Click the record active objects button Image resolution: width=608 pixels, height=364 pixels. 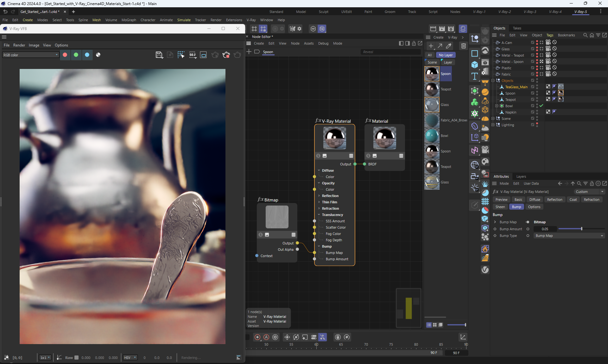[x=257, y=337]
